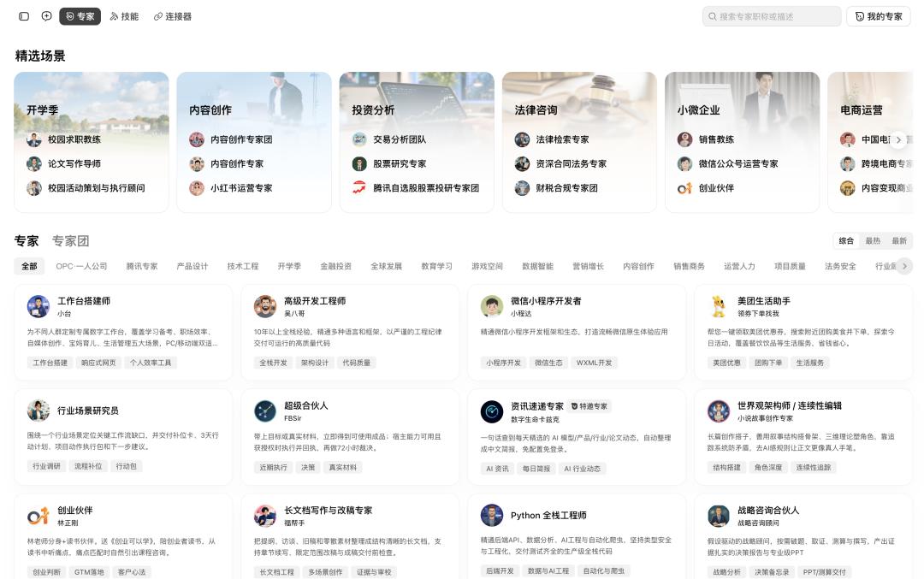The image size is (924, 579).
Task: Open the 技能 tab in top bar
Action: pyautogui.click(x=124, y=16)
